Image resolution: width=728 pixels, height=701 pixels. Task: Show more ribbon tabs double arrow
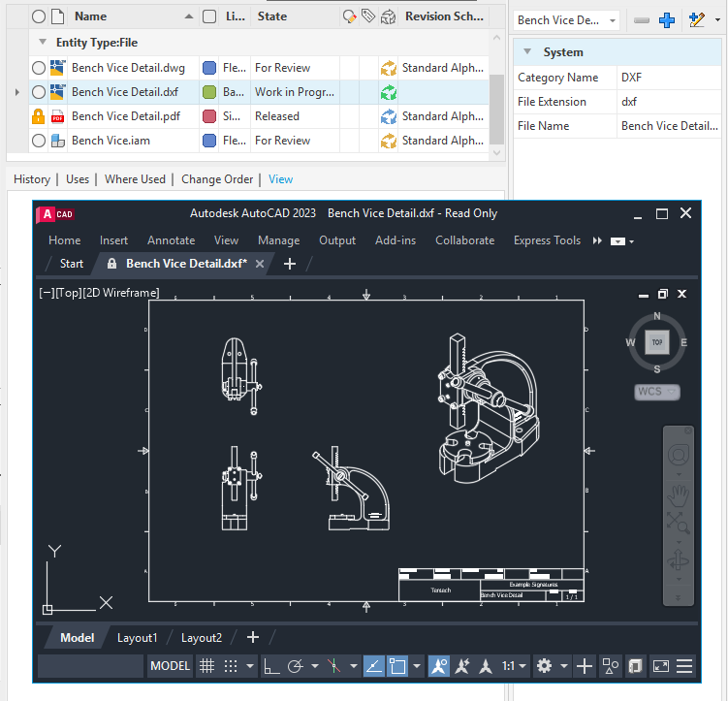point(597,241)
